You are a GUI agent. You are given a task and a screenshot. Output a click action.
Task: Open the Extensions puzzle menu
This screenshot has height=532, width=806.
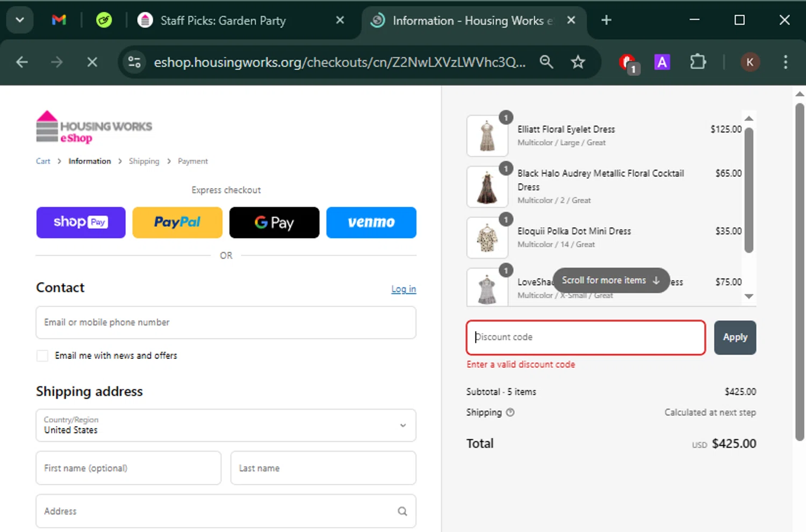(697, 62)
